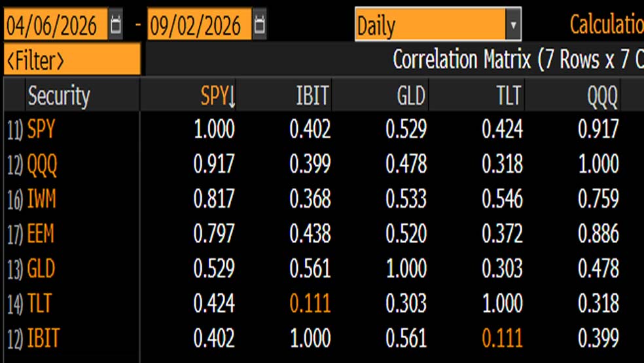Open the Daily periodicity dropdown
This screenshot has width=644, height=363.
pyautogui.click(x=438, y=24)
